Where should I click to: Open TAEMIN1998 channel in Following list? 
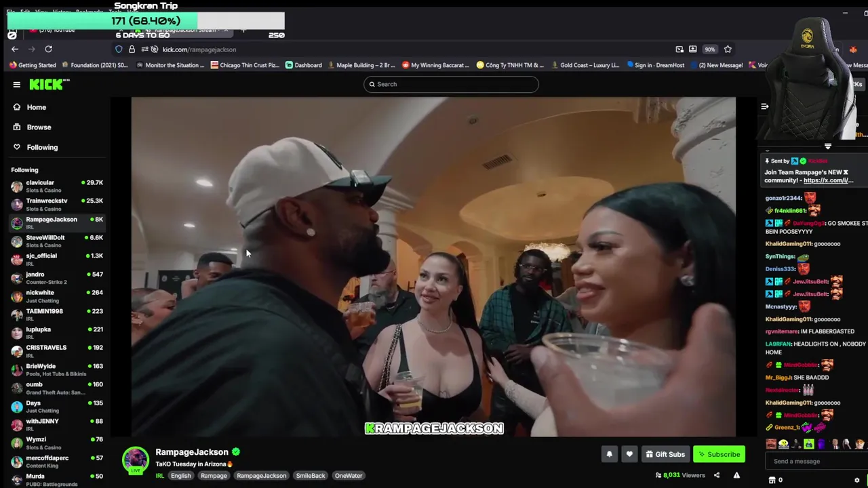[57, 314]
